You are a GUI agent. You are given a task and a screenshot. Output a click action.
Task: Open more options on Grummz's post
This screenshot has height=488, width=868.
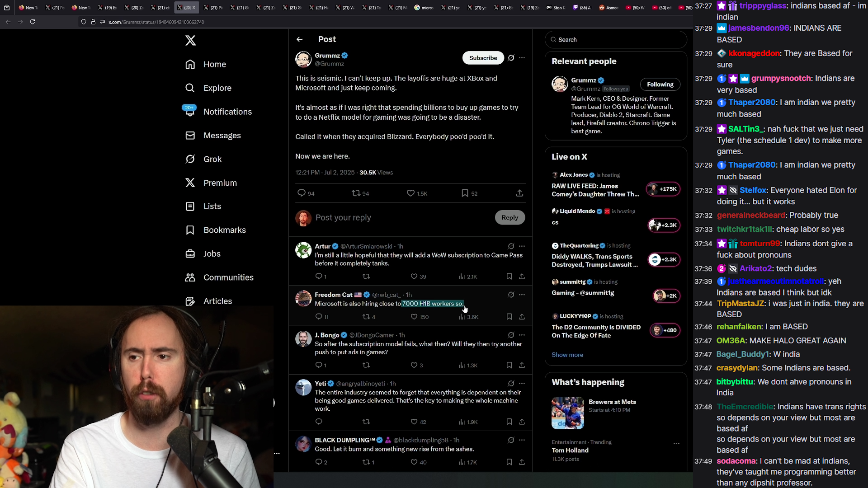[x=522, y=58]
